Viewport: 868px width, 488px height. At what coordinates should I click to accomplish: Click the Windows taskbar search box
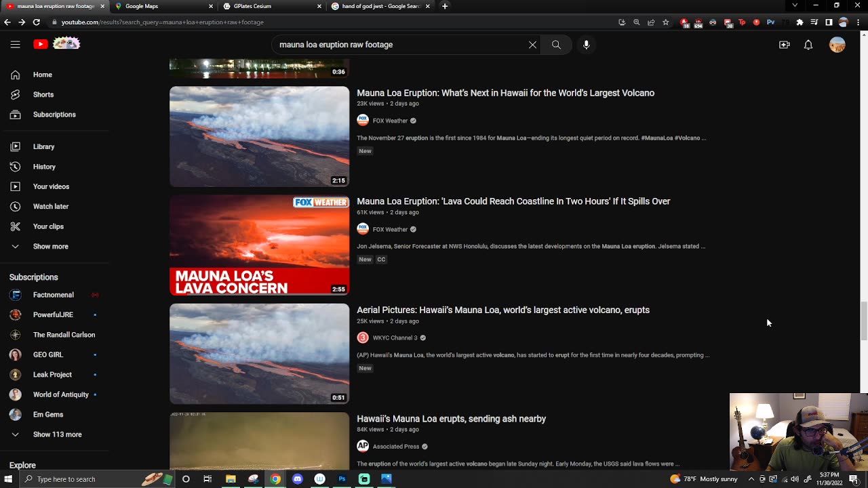(x=98, y=479)
